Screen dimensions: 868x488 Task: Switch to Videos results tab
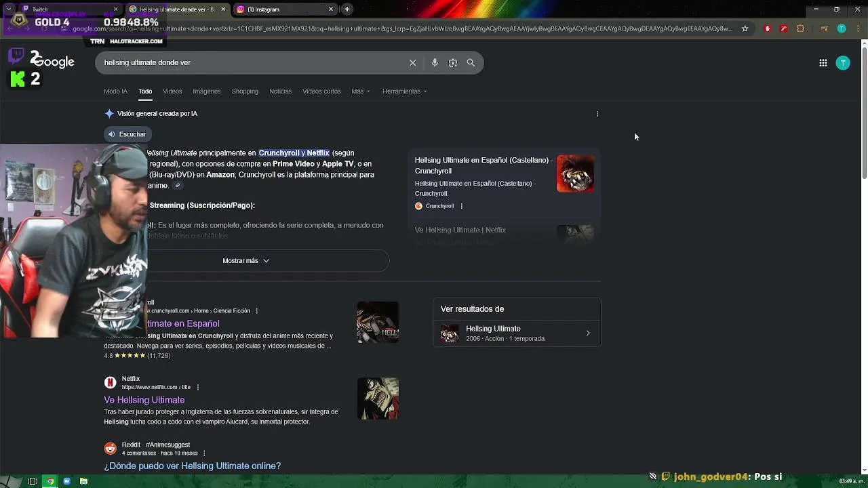(172, 91)
